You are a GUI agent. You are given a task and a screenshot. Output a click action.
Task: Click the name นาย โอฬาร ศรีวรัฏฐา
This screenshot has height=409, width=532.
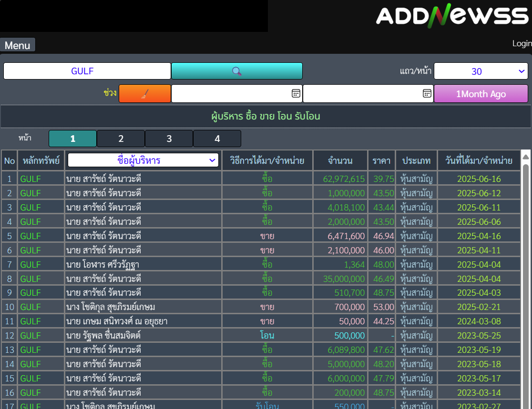[103, 265]
